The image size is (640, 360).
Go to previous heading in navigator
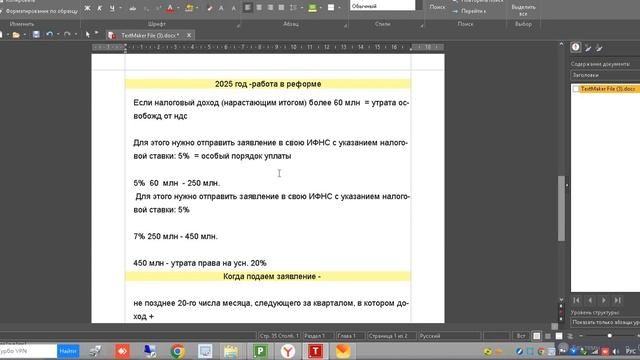point(590,300)
